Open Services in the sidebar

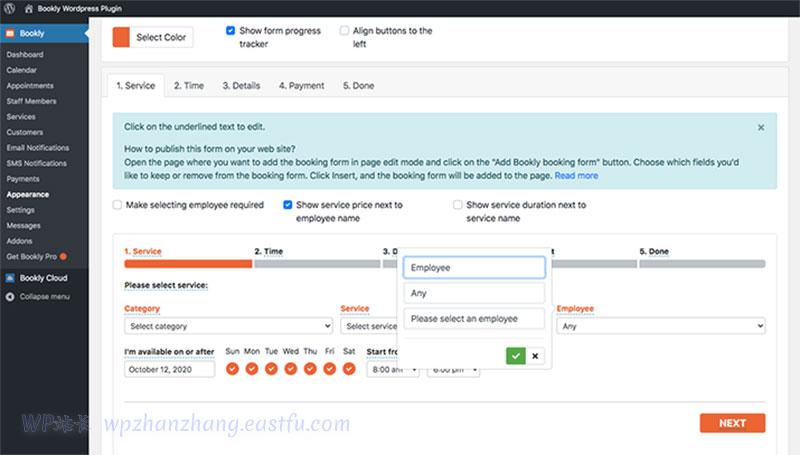click(x=21, y=117)
